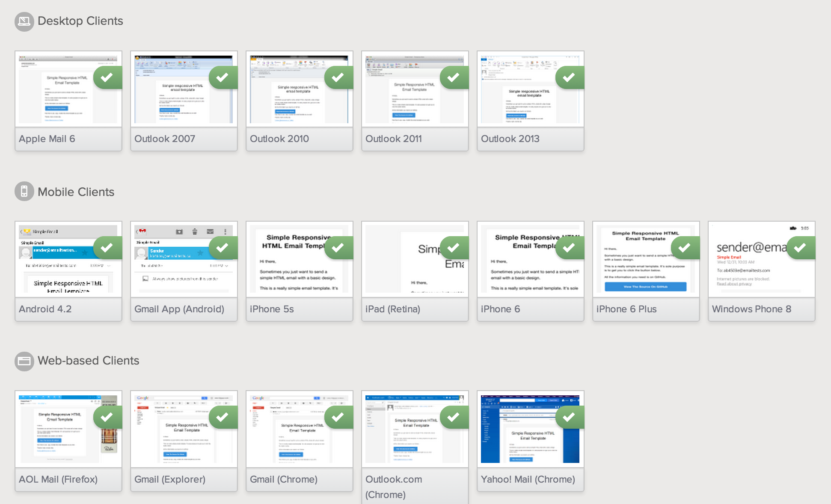Viewport: 831px width, 504px height.
Task: Click green checkmark on Outlook 2010
Action: pyautogui.click(x=338, y=77)
